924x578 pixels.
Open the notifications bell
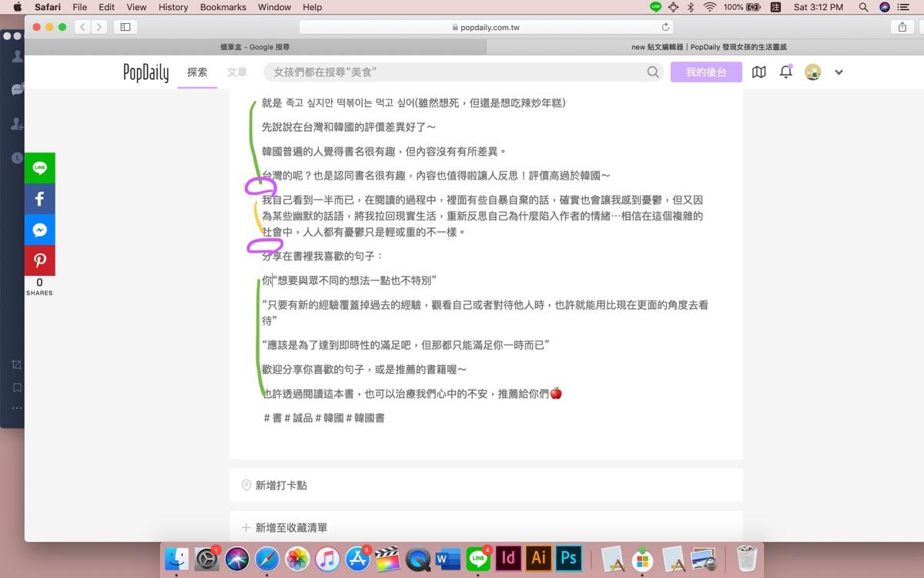[x=785, y=72]
